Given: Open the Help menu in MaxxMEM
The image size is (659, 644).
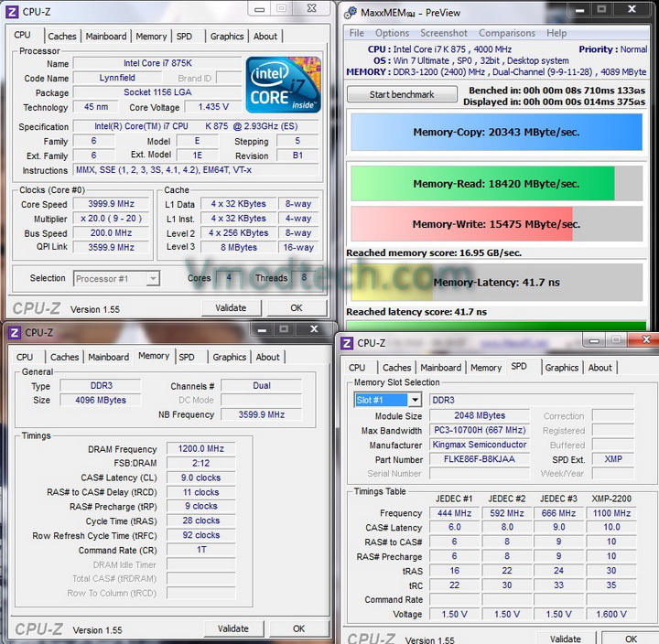Looking at the screenshot, I should 556,33.
